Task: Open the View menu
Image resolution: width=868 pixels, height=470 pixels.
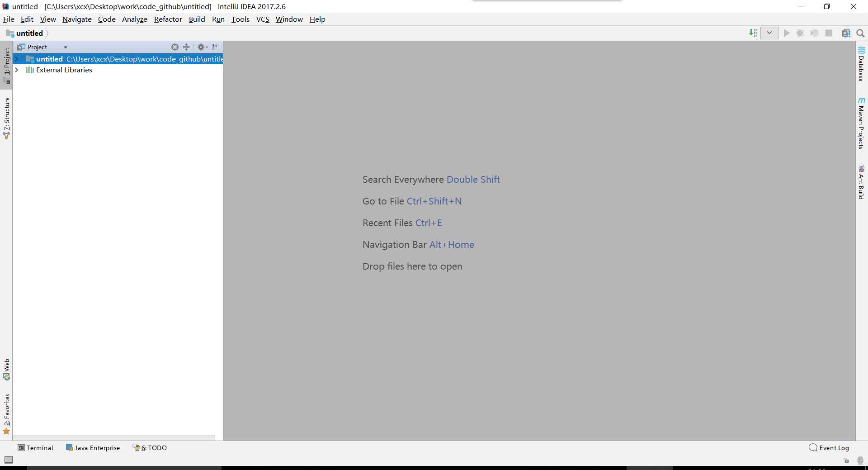Action: pos(48,19)
